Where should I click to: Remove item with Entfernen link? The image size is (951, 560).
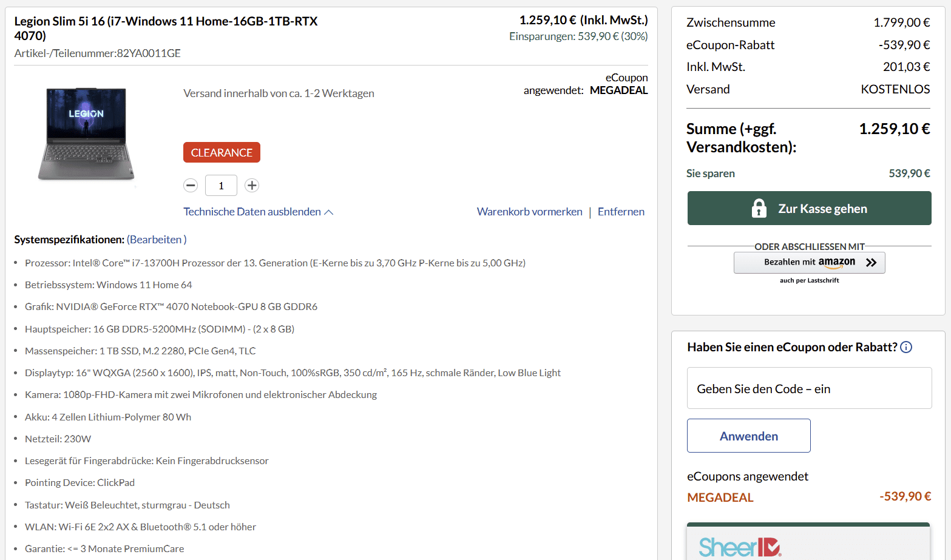(x=621, y=212)
